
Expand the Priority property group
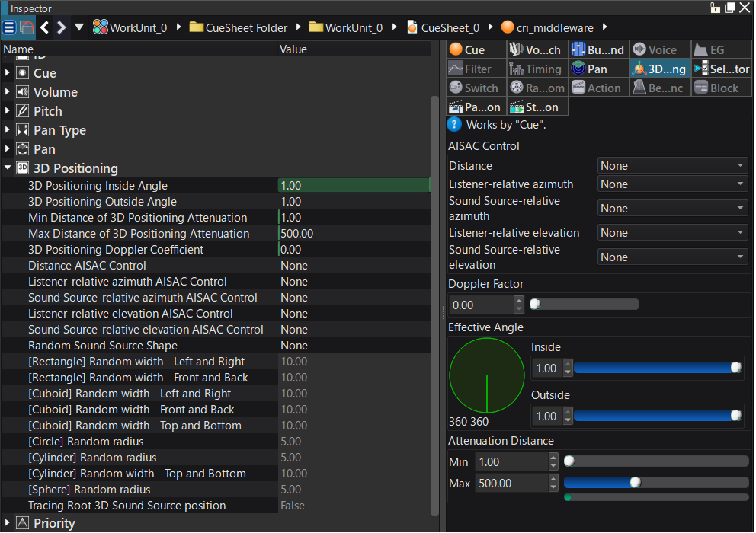8,523
